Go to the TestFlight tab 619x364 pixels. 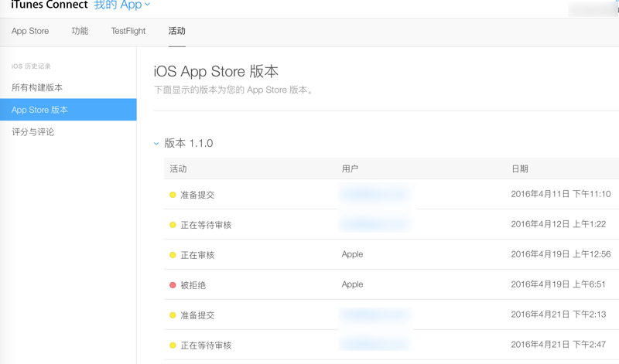click(128, 31)
